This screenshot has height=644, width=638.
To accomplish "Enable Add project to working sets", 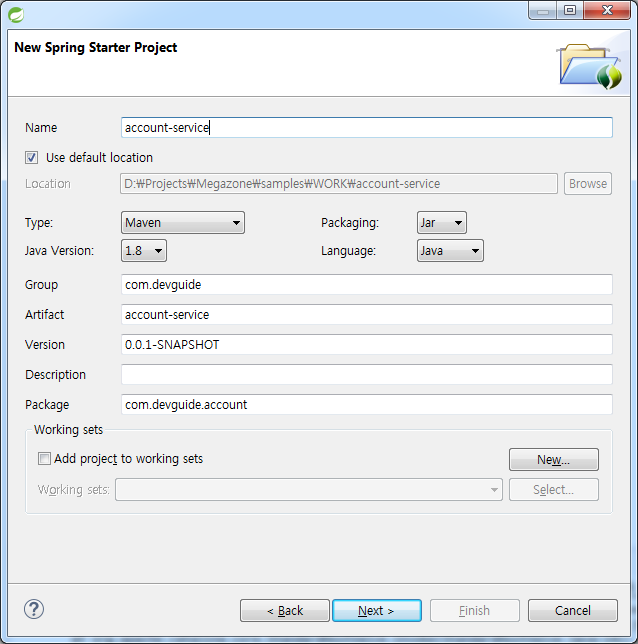I will [x=44, y=458].
